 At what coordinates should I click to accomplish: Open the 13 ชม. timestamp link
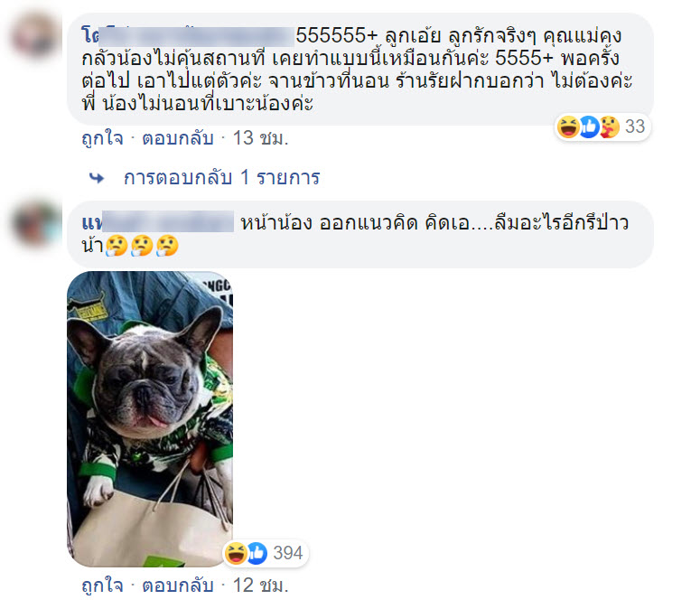[260, 138]
